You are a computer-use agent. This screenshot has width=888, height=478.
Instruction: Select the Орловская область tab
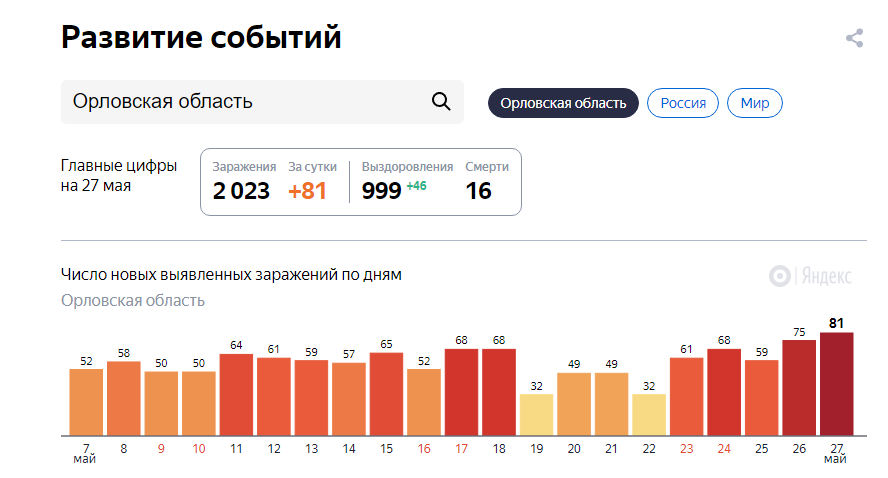(563, 103)
